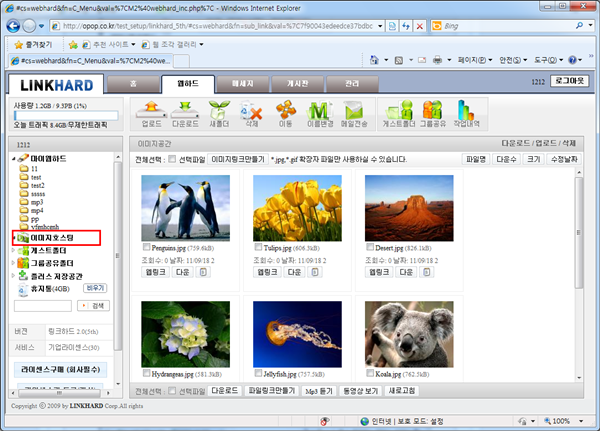Open the 안전(S) dropdown menu

point(513,60)
